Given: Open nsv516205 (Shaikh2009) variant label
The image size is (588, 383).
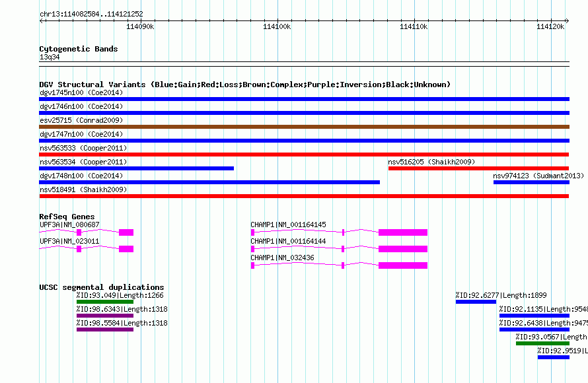Looking at the screenshot, I should 431,162.
